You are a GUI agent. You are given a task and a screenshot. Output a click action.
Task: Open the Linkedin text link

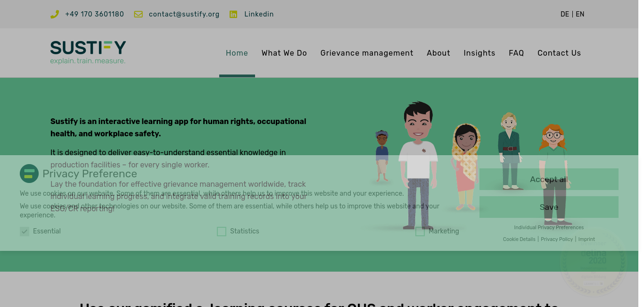point(259,14)
